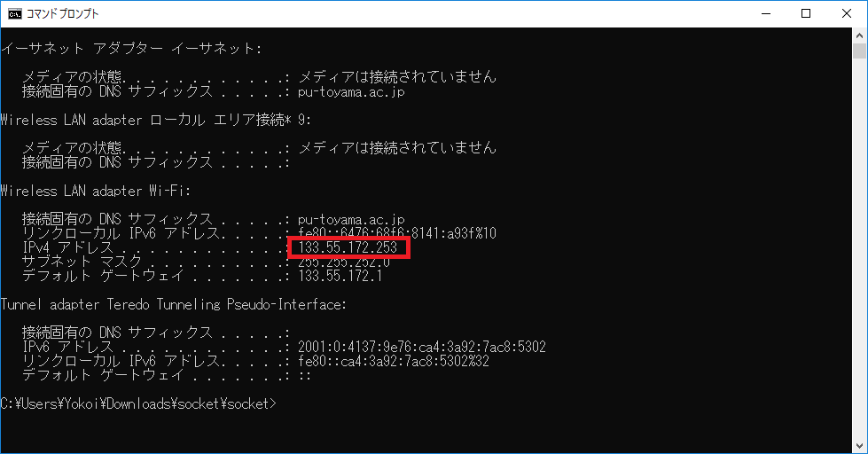The width and height of the screenshot is (868, 454).
Task: Click the Teredo Tunneling Pseudo-Interface heading
Action: [173, 304]
